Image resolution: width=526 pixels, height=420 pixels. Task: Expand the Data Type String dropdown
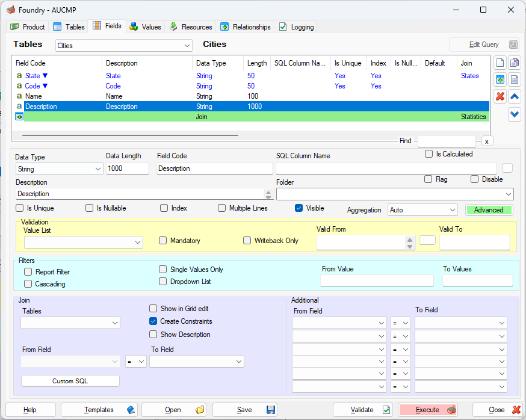tap(60, 169)
